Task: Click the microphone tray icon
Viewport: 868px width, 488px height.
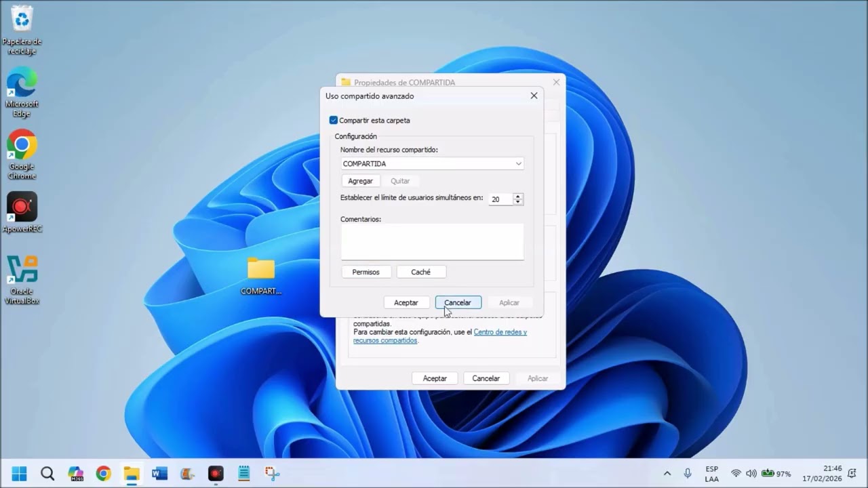Action: coord(688,473)
